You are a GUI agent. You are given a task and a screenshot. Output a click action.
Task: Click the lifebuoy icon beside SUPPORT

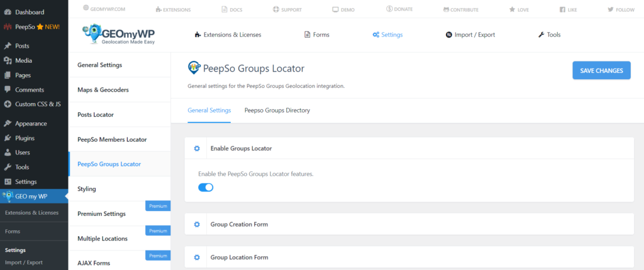pos(275,9)
